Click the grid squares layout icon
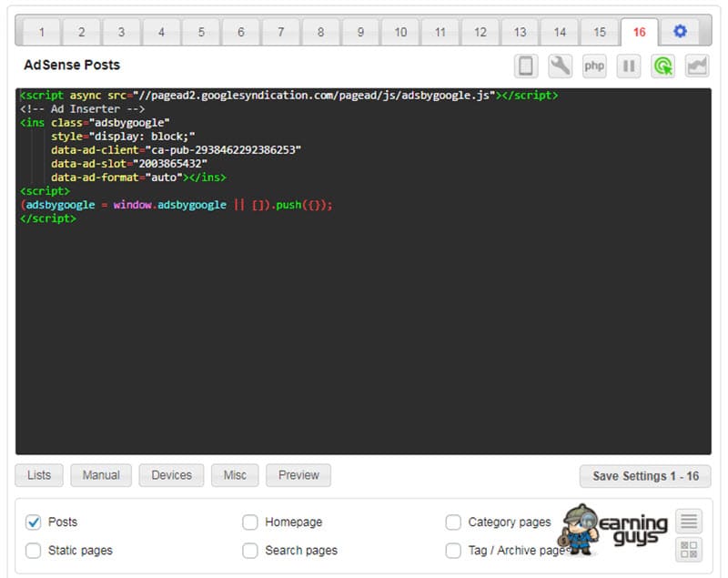728x578 pixels. point(689,550)
